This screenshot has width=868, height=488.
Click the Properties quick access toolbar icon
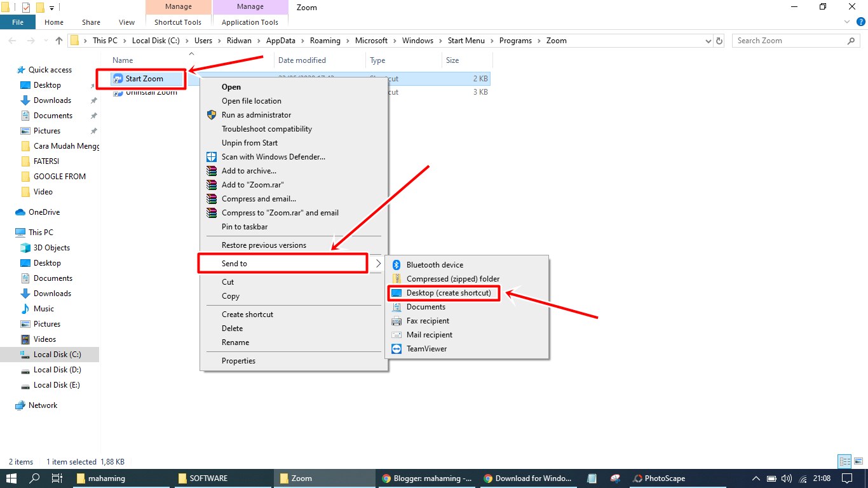[x=25, y=8]
